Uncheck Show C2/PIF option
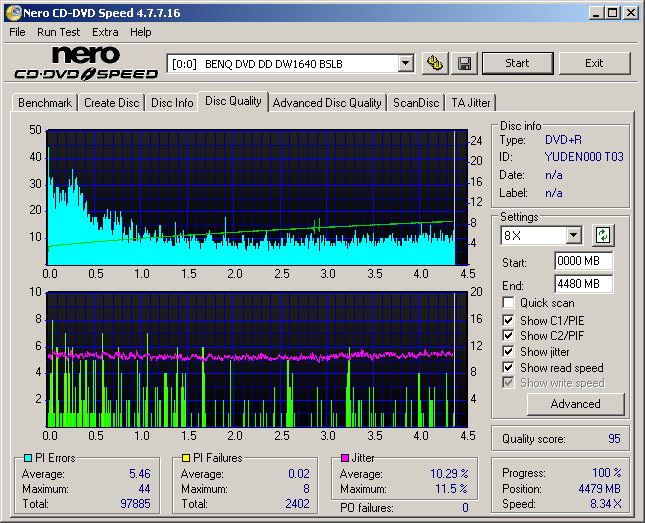Screen dimensions: 645x523 click(508, 336)
